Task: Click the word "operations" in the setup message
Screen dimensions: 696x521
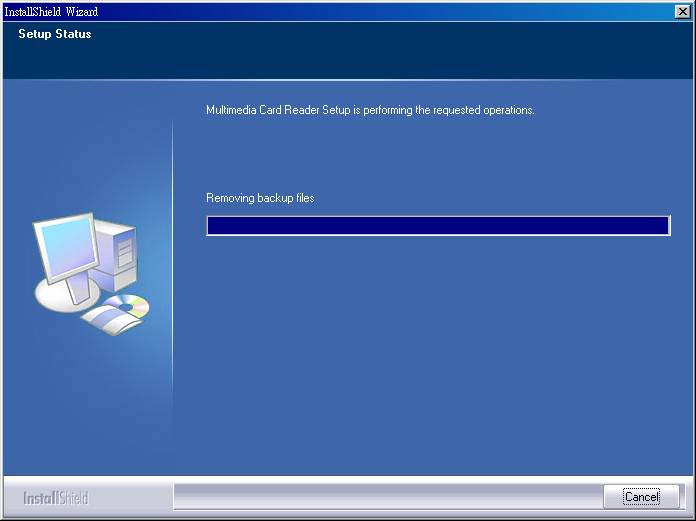Action: click(x=507, y=110)
